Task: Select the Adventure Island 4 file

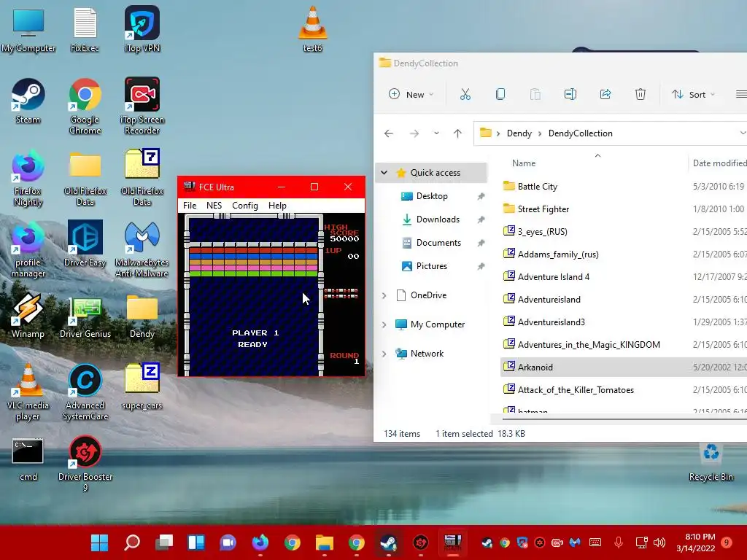Action: point(553,277)
